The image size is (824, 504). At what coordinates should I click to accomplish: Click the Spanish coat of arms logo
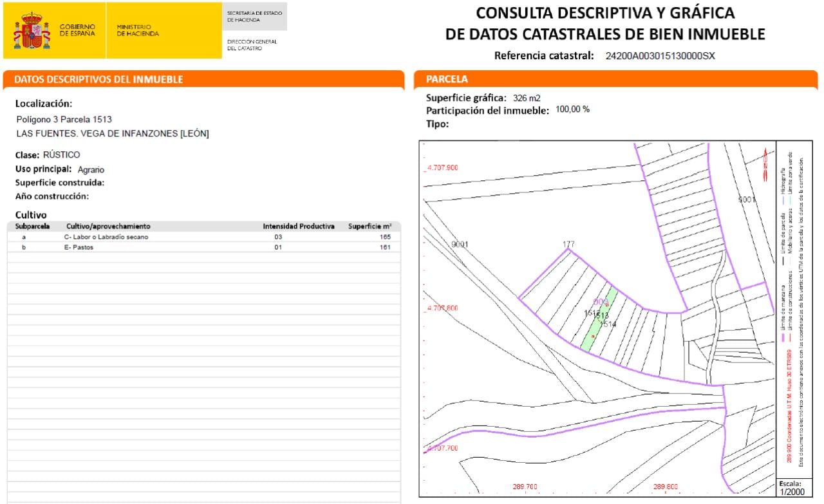click(x=32, y=30)
